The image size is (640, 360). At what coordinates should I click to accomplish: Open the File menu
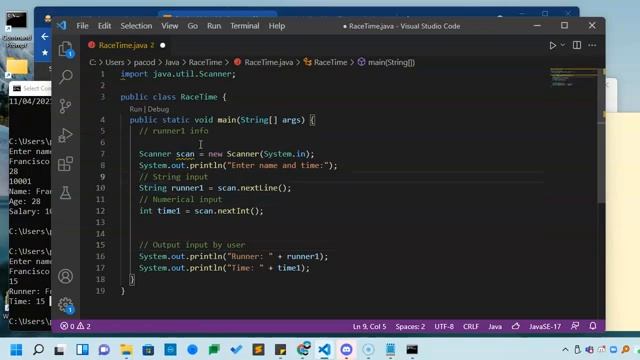pyautogui.click(x=82, y=26)
